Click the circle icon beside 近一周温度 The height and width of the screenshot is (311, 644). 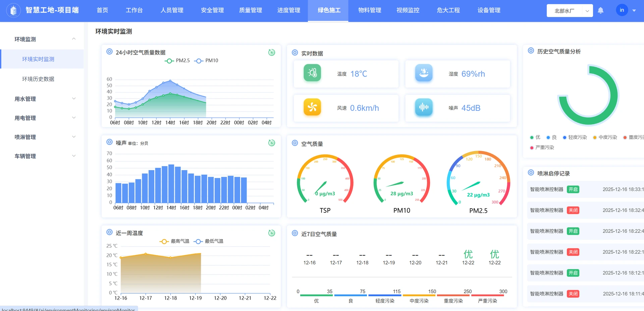click(109, 232)
